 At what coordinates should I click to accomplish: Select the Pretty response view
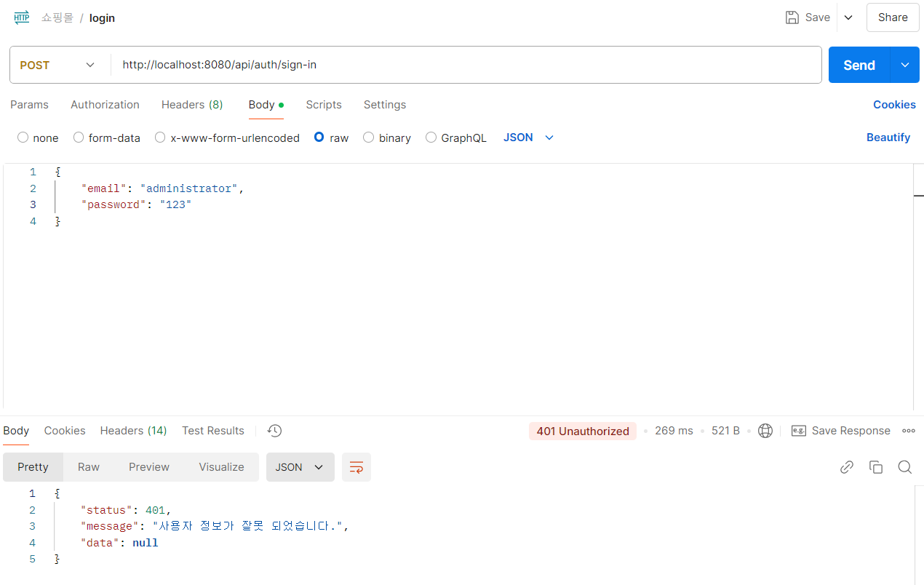click(x=33, y=467)
